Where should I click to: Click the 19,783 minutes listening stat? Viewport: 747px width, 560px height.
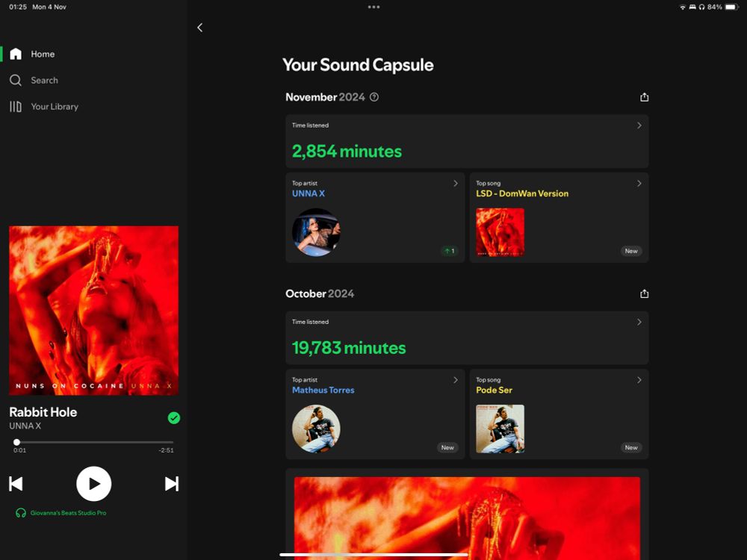point(349,348)
